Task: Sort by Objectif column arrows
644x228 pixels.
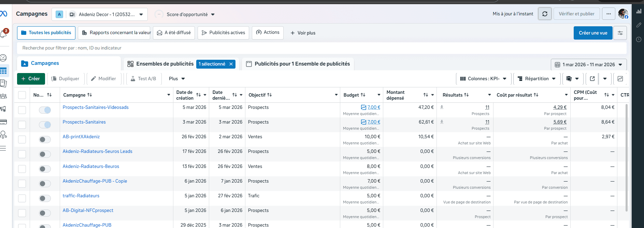Action: pos(269,95)
